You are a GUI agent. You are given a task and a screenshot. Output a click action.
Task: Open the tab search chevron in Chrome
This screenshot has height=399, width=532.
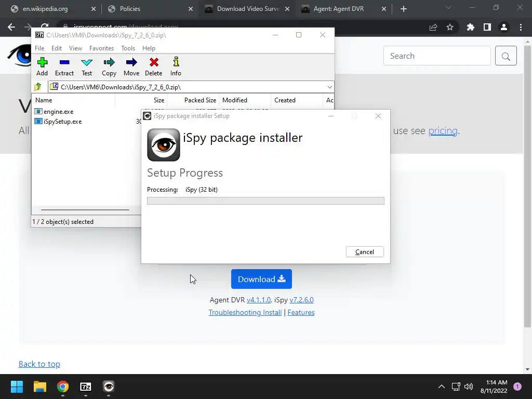tap(448, 7)
